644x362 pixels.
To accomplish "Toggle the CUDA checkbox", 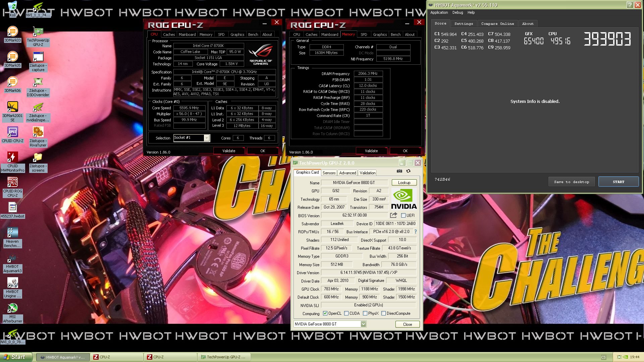I will click(346, 313).
